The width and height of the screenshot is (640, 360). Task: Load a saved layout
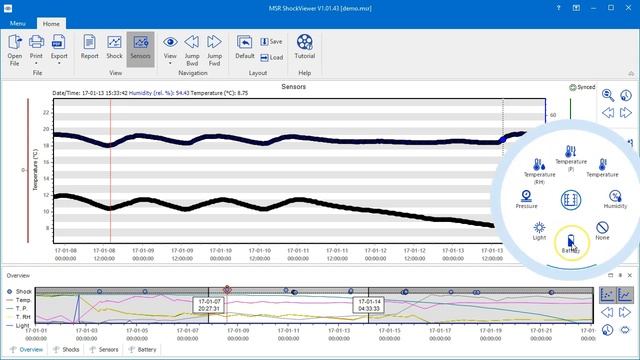(x=272, y=58)
